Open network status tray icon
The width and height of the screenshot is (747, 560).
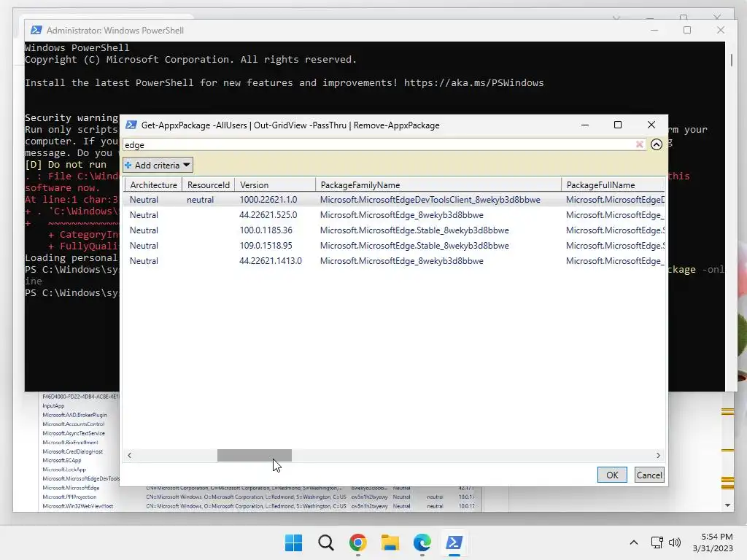coord(657,542)
